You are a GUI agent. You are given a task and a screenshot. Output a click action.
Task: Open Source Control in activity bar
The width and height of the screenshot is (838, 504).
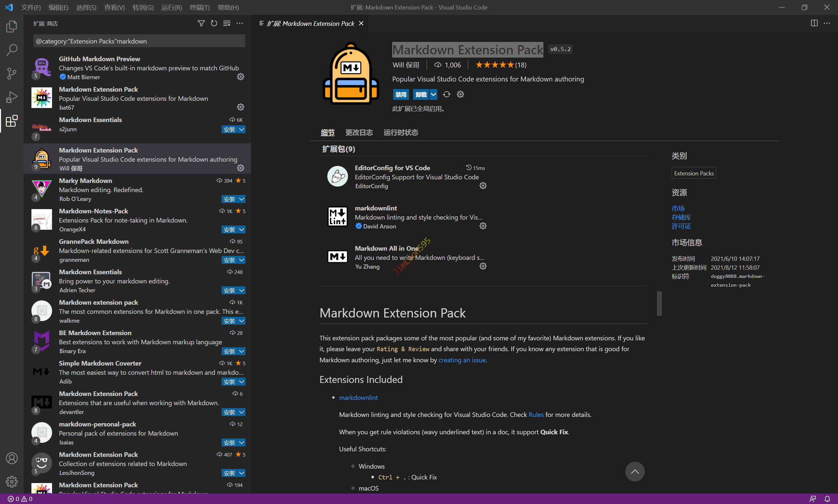[x=11, y=73]
